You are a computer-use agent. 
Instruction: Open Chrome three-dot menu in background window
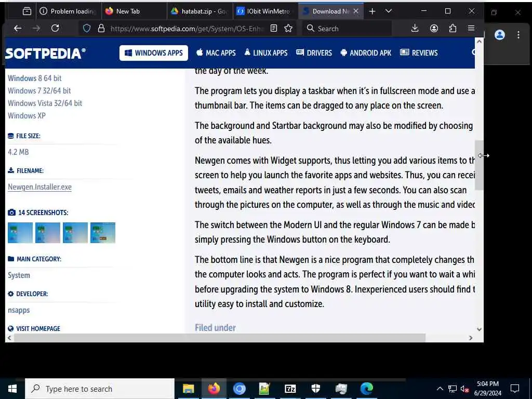(518, 35)
